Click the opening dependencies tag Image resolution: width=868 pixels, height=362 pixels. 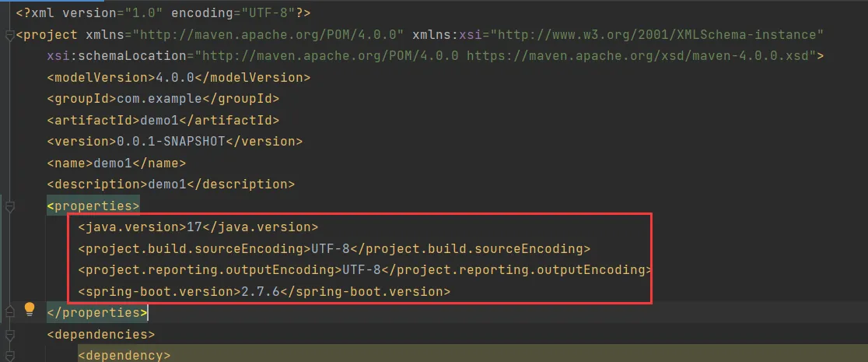[x=100, y=334]
